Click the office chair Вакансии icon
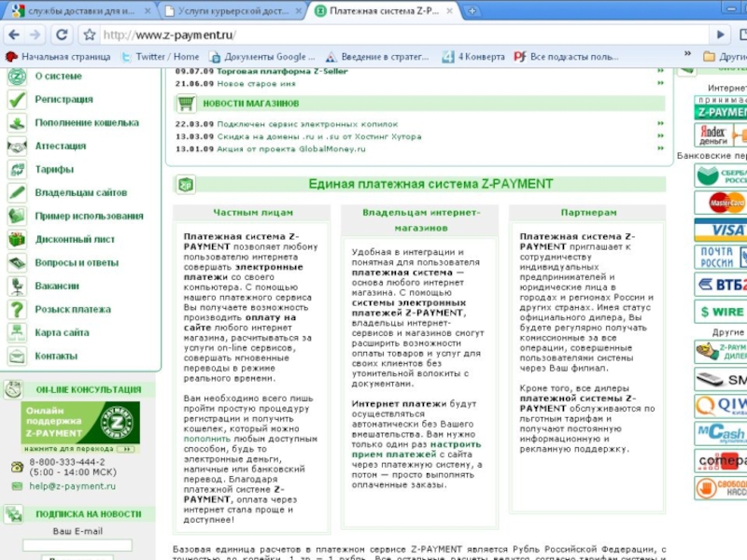The height and width of the screenshot is (560, 747). tap(17, 287)
